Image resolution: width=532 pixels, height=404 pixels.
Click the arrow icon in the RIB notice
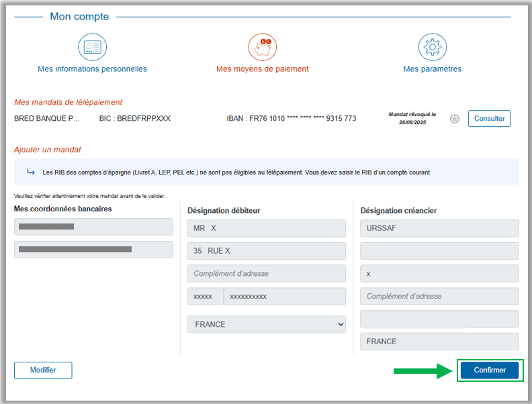coord(31,172)
